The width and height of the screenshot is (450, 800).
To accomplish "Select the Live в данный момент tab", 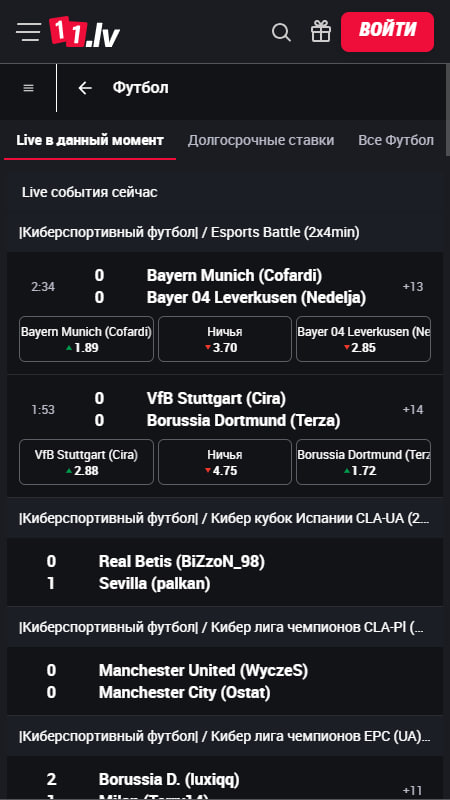I will (90, 140).
